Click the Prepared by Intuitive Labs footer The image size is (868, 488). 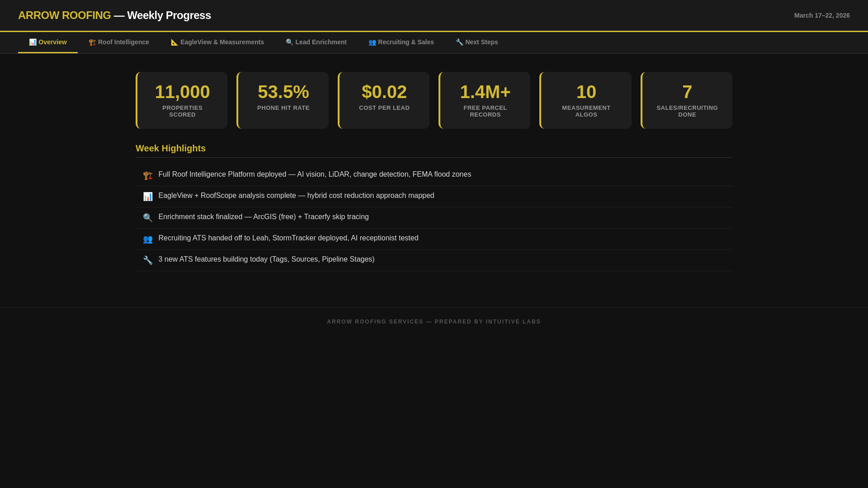[434, 322]
